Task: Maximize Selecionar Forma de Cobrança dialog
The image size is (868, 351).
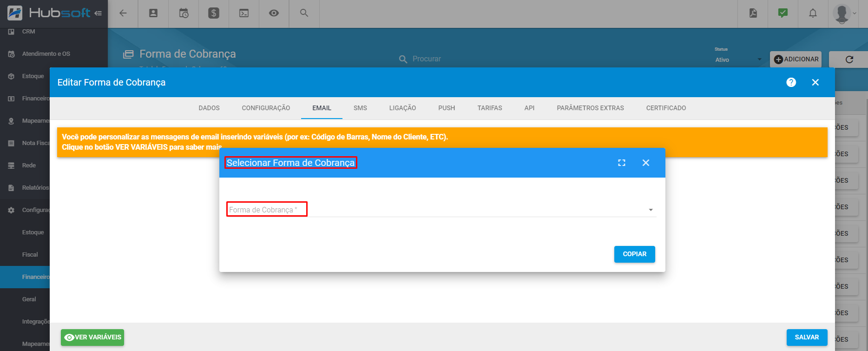Action: pos(622,163)
